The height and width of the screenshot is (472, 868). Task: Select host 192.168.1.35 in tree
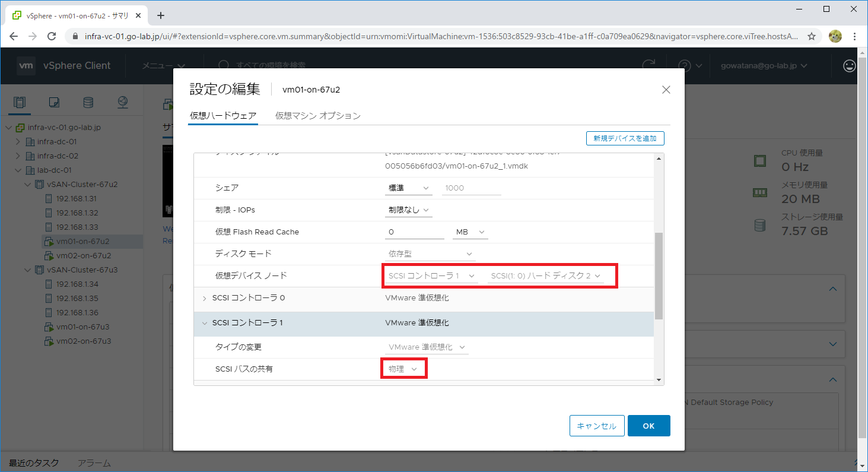77,298
